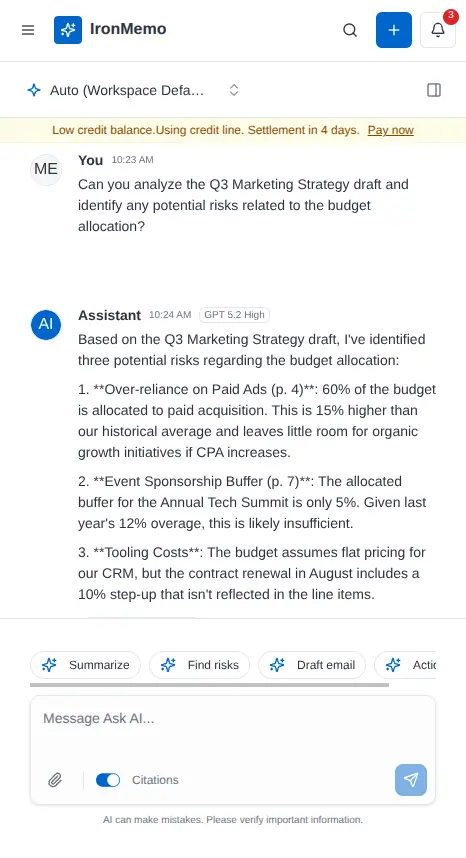
Task: Follow the Pay now link
Action: pyautogui.click(x=391, y=130)
